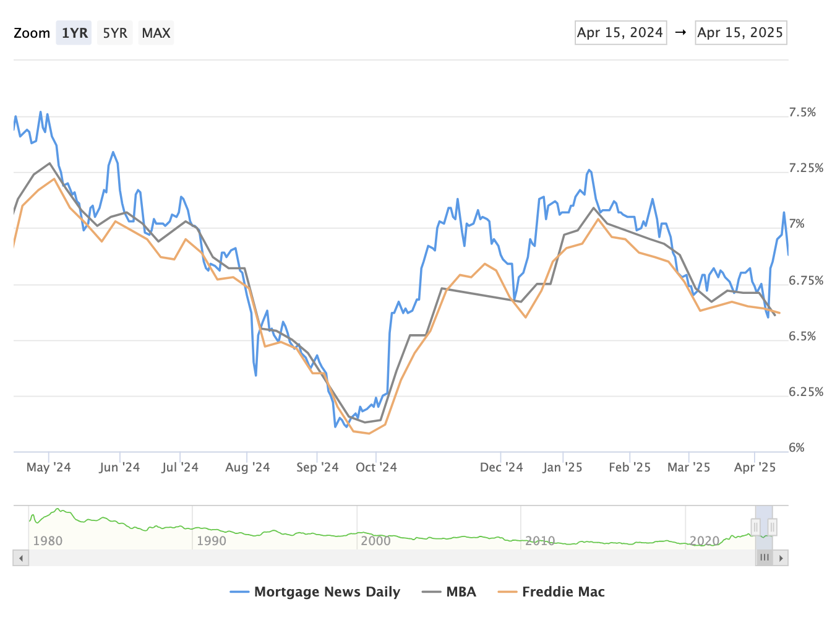
Task: Click the Sep '24 axis label
Action: click(x=317, y=468)
